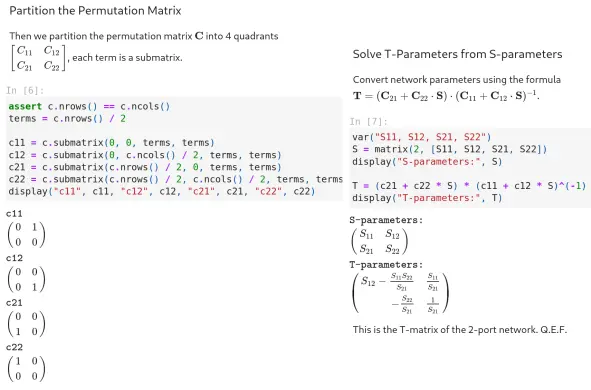Click the display("c11", c11...) code line
Screen dimensions: 591x390
(x=162, y=191)
